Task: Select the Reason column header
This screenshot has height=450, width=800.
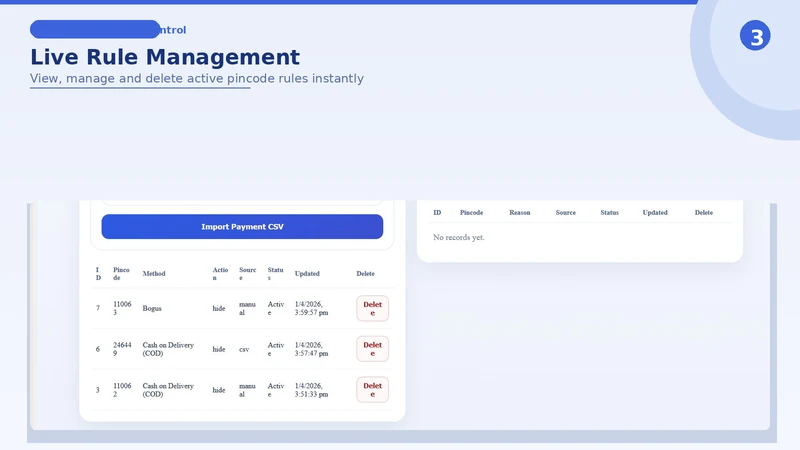Action: coord(519,212)
